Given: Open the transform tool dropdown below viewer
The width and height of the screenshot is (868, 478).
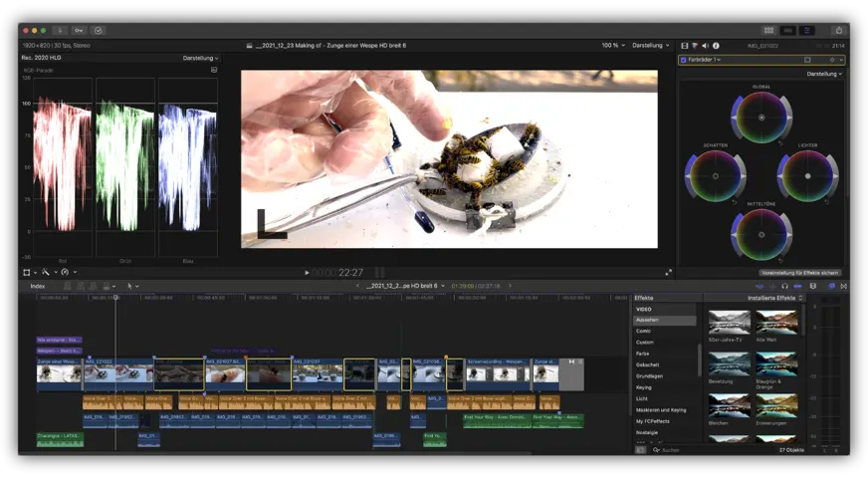Looking at the screenshot, I should (x=30, y=272).
